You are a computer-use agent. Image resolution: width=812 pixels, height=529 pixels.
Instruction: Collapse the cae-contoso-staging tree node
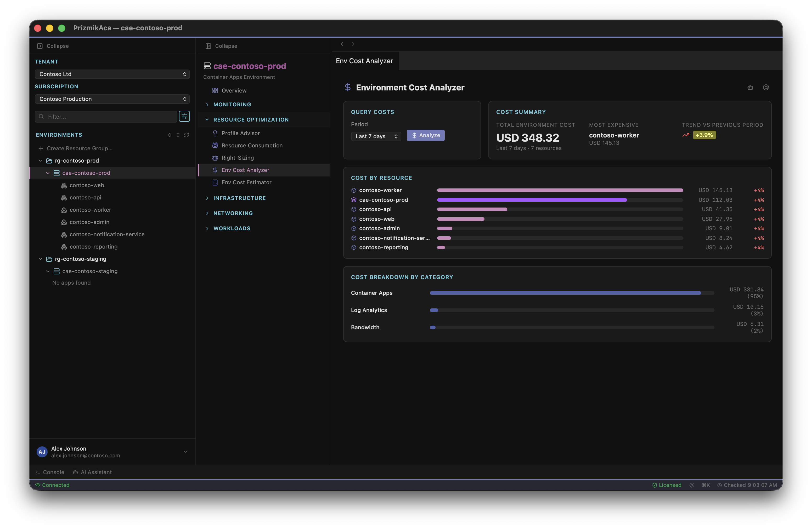coord(48,271)
